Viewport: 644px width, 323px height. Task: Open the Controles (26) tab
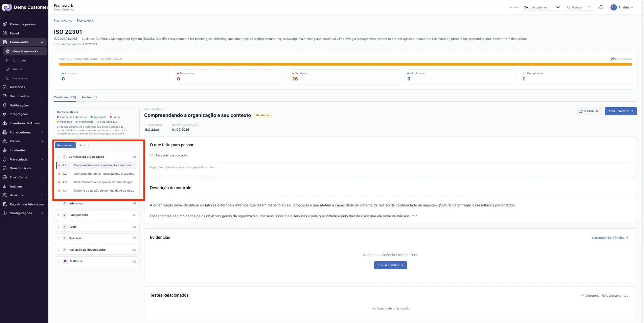(65, 97)
